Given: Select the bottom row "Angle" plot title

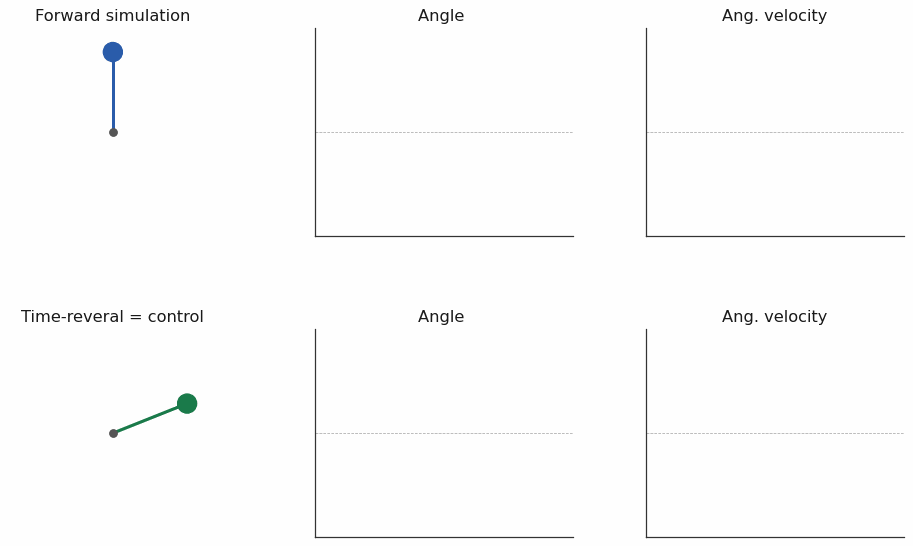Looking at the screenshot, I should pos(441,317).
